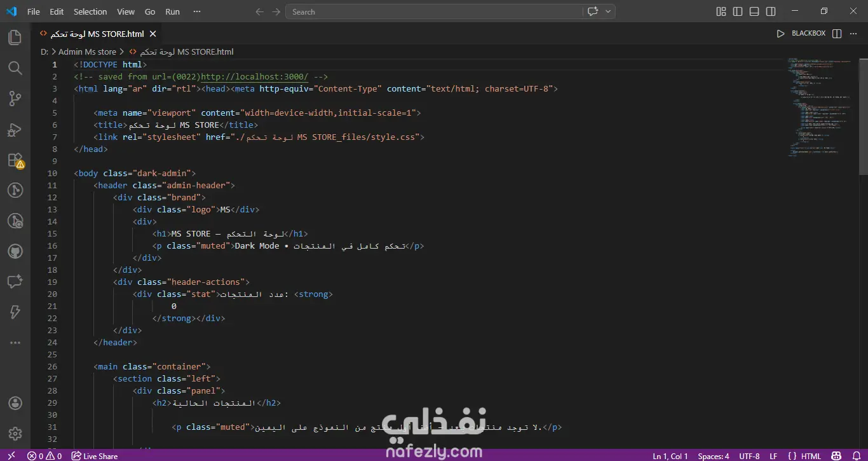Image resolution: width=868 pixels, height=461 pixels.
Task: Open the chat icon beside the search box
Action: coord(593,11)
